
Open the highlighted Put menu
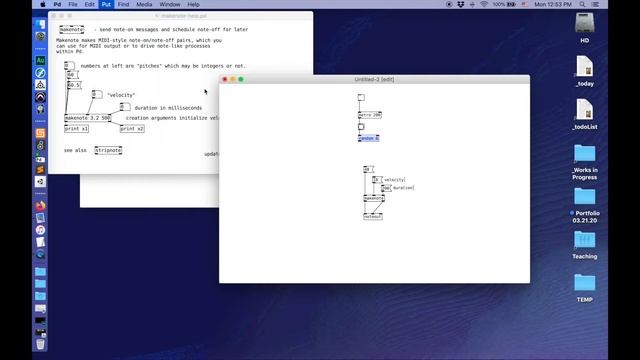tap(106, 4)
